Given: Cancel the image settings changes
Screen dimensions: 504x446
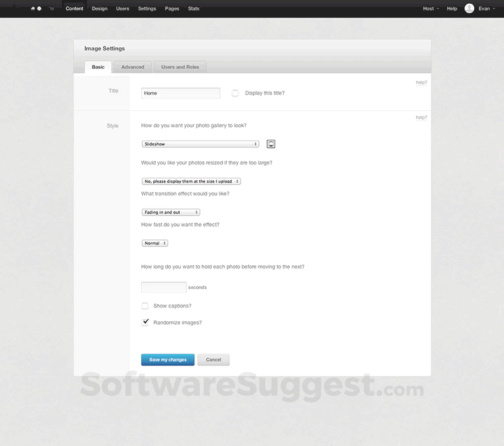Looking at the screenshot, I should click(214, 359).
